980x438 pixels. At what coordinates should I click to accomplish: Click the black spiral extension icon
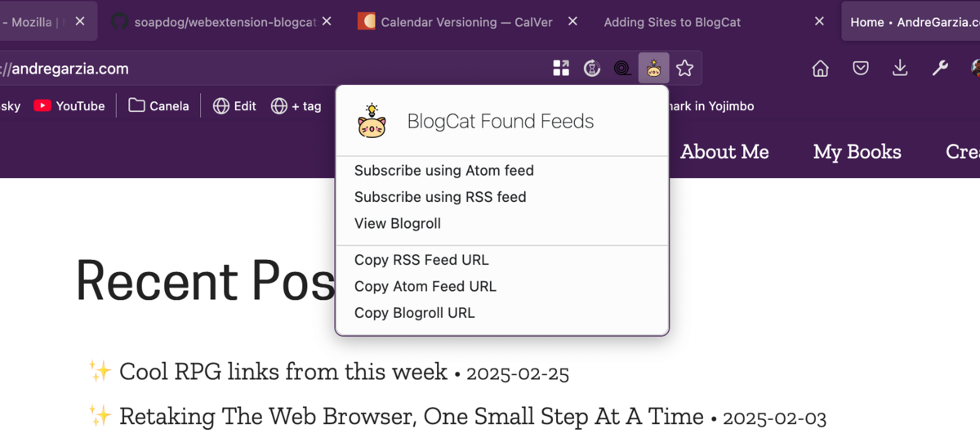click(x=622, y=69)
